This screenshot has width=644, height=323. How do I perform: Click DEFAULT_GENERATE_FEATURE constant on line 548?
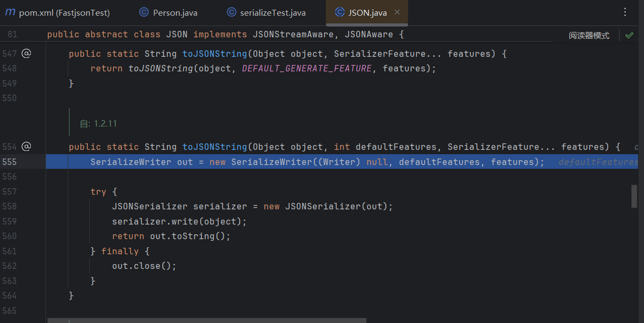[307, 69]
